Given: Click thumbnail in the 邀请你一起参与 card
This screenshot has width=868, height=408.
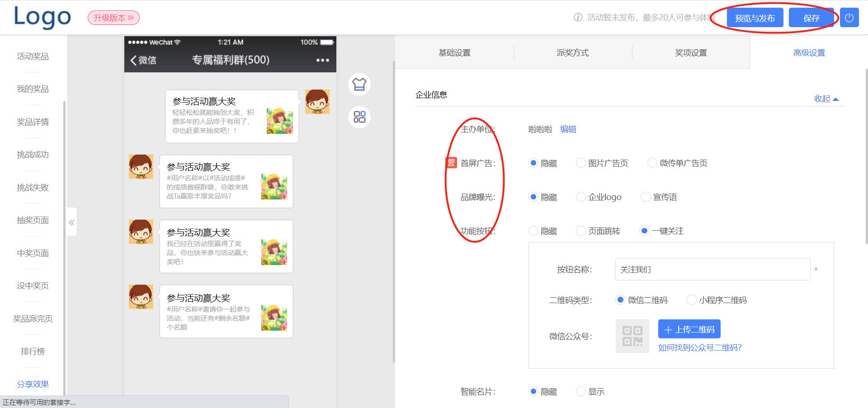Looking at the screenshot, I should point(274,318).
